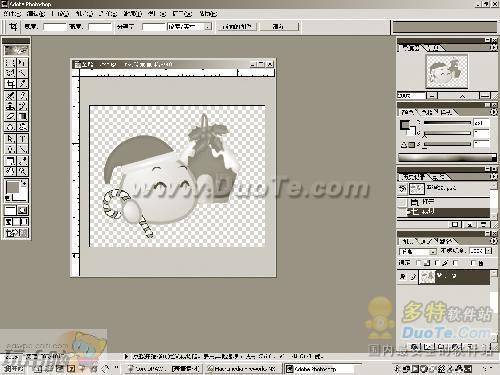500x375 pixels.
Task: Open the layer blend mode dropdown
Action: [x=418, y=251]
